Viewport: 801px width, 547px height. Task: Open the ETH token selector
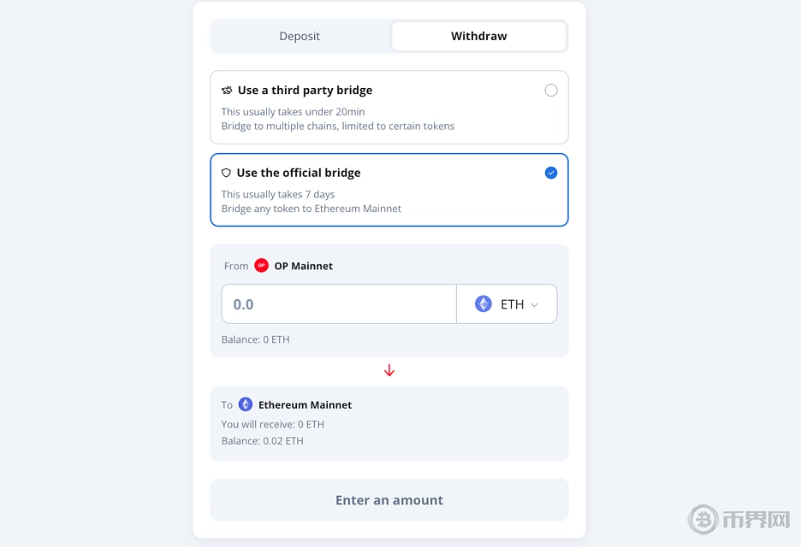(507, 304)
